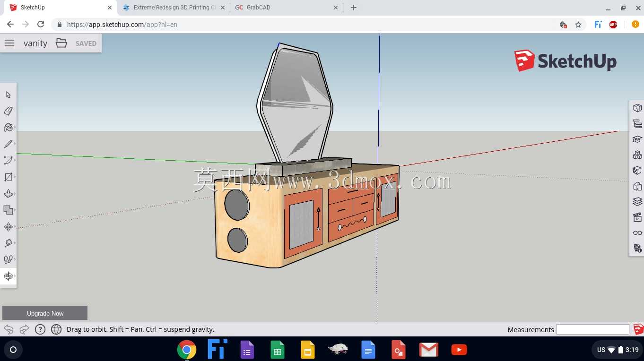Open Google Sheets from the shelf
The image size is (644, 361).
(278, 350)
